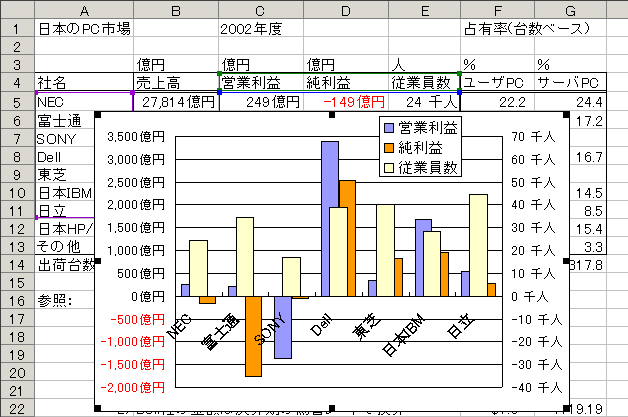
Task: Click the 人 unit cell in row 3
Action: pyautogui.click(x=424, y=64)
